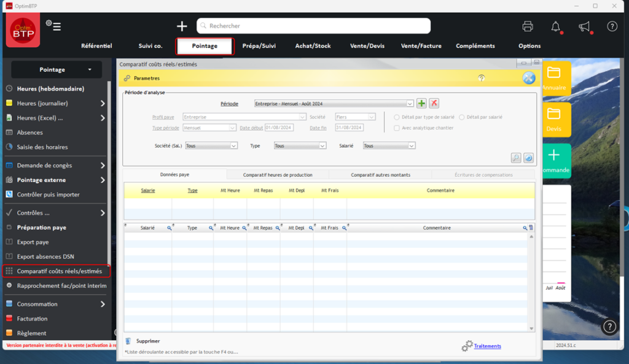Open the notifications bell icon

(555, 26)
